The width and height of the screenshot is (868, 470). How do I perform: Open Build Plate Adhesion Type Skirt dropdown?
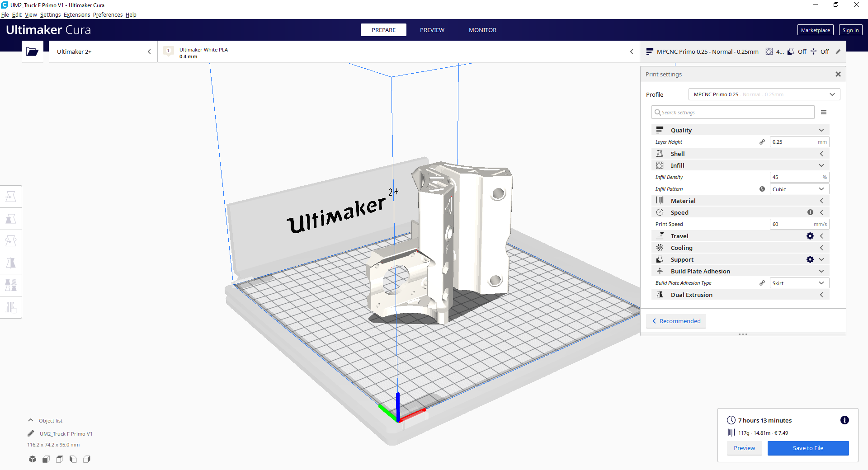(799, 283)
